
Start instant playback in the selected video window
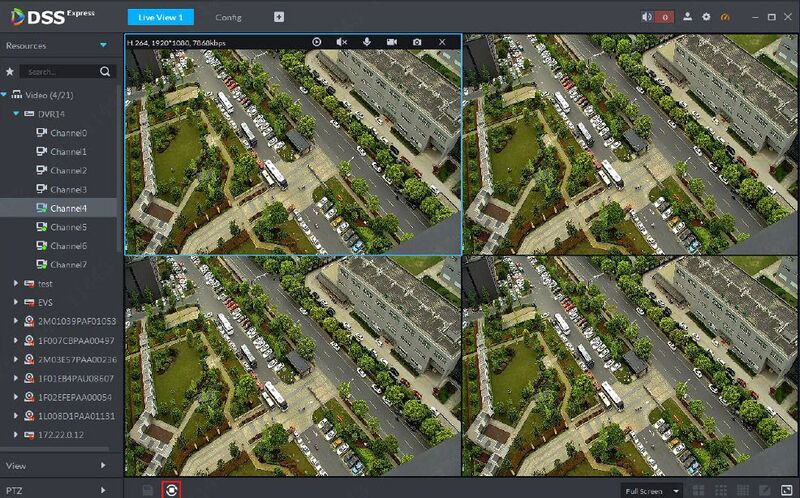(x=317, y=42)
